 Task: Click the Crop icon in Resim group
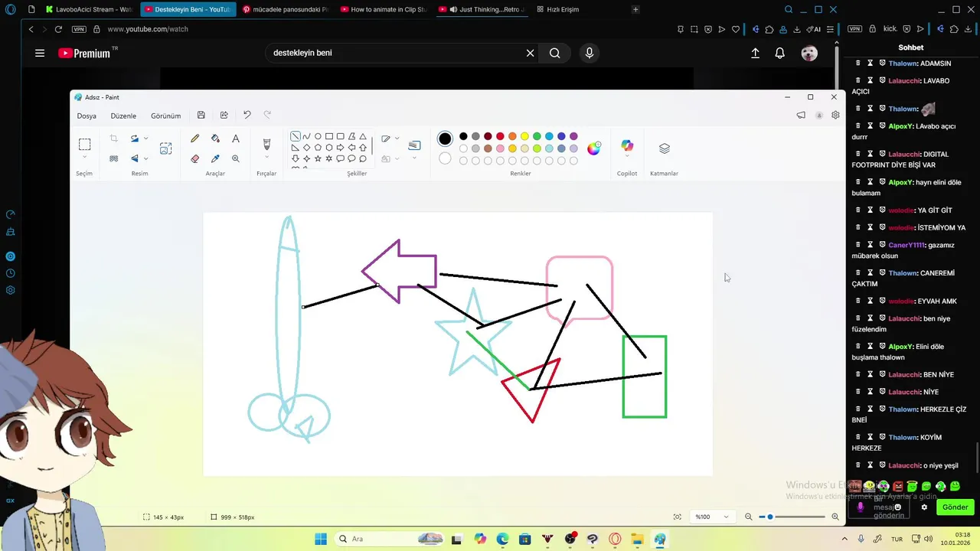[x=113, y=139]
